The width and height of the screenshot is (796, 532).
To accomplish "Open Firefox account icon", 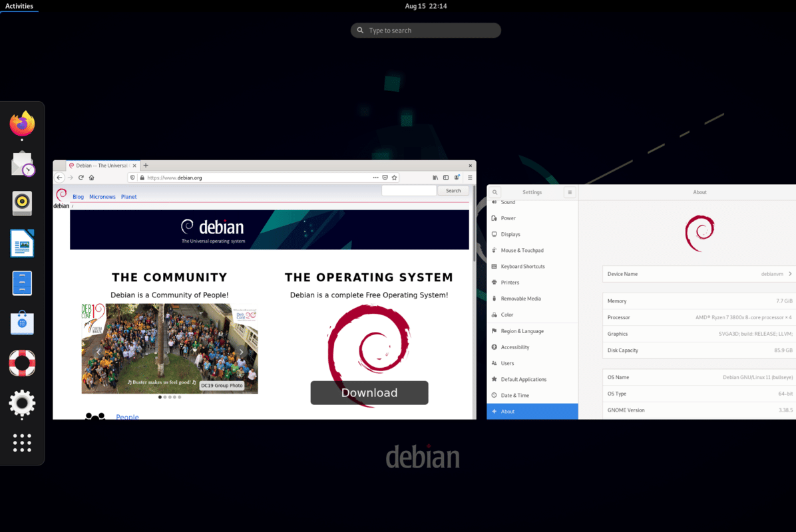I will [457, 178].
